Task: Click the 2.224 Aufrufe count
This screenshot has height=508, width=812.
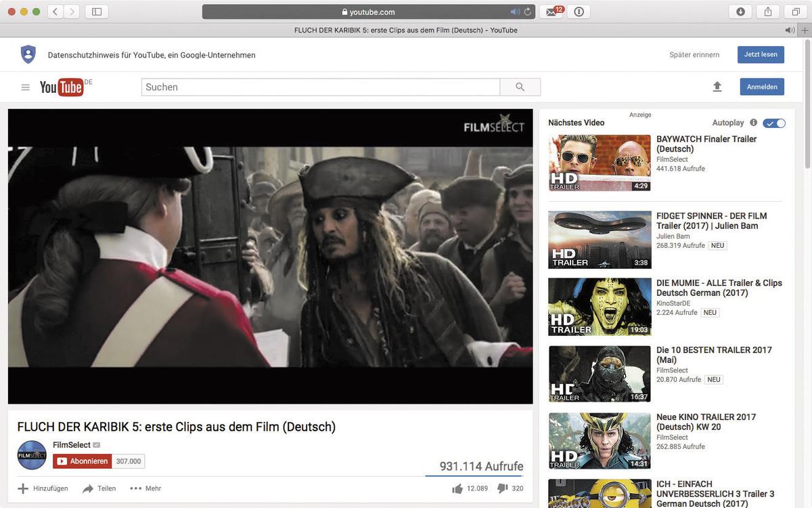Action: point(677,312)
